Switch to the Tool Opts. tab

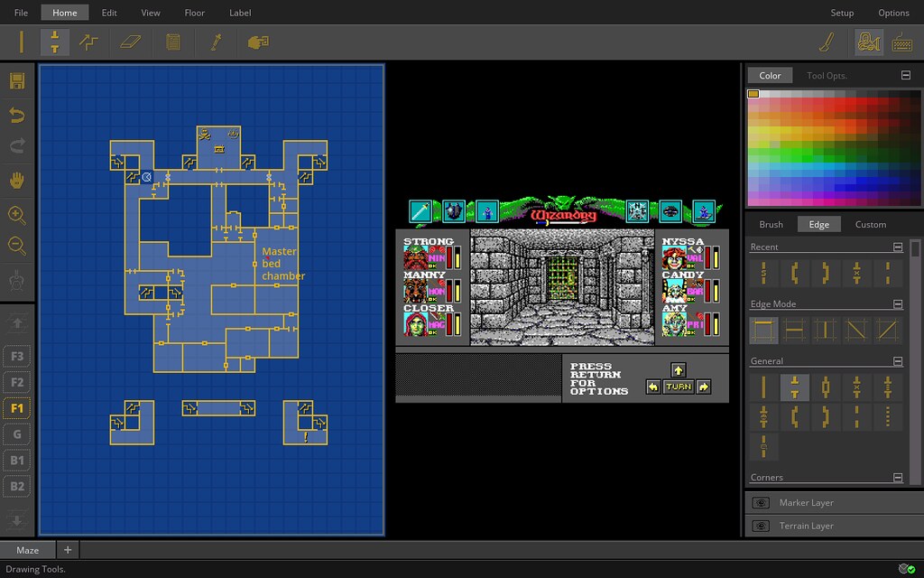click(827, 76)
